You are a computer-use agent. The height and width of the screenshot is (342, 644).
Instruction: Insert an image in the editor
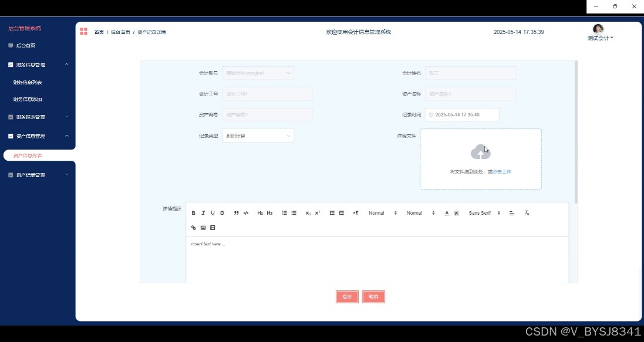tap(203, 228)
